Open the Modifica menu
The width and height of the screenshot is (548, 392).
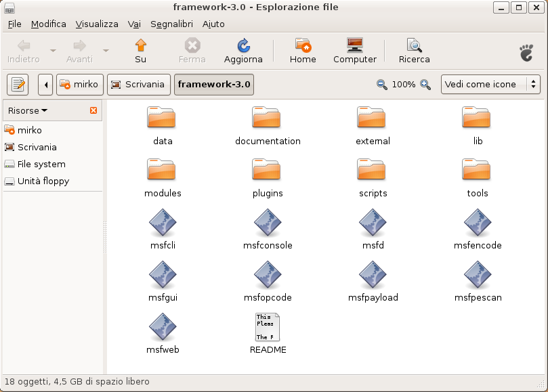click(49, 24)
